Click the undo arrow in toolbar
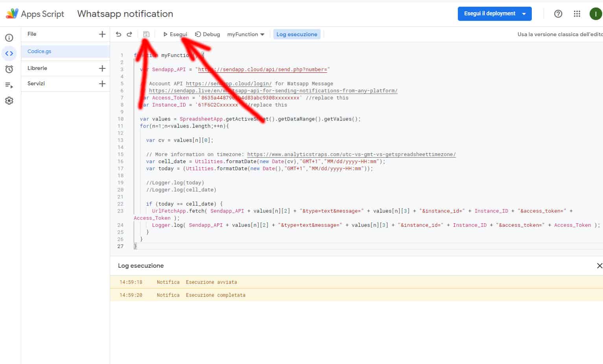This screenshot has width=603, height=364. tap(118, 34)
